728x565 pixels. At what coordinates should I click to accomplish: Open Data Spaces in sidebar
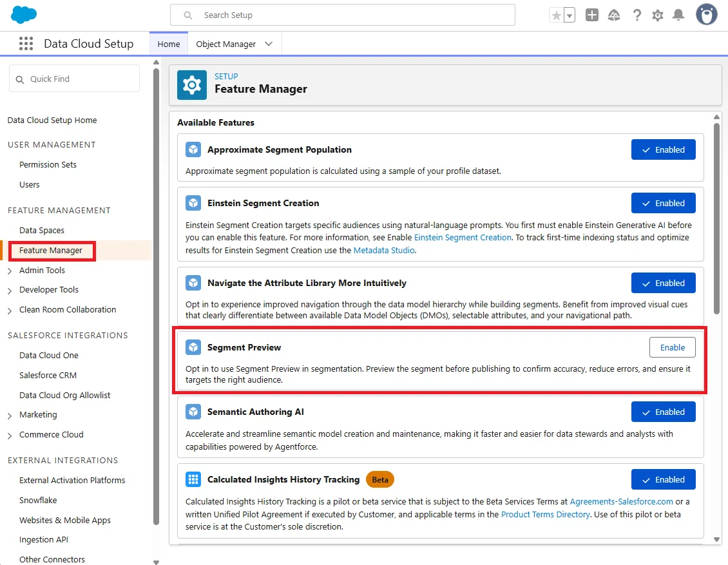[x=42, y=230]
